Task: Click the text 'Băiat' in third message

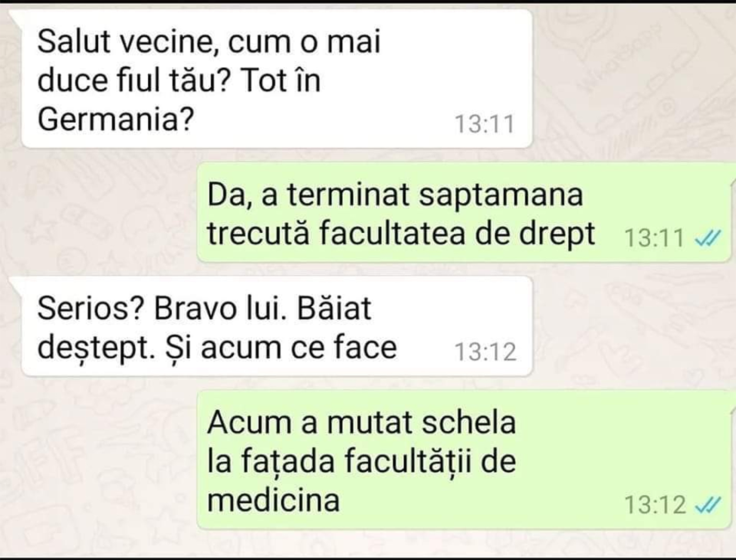Action: (x=334, y=308)
